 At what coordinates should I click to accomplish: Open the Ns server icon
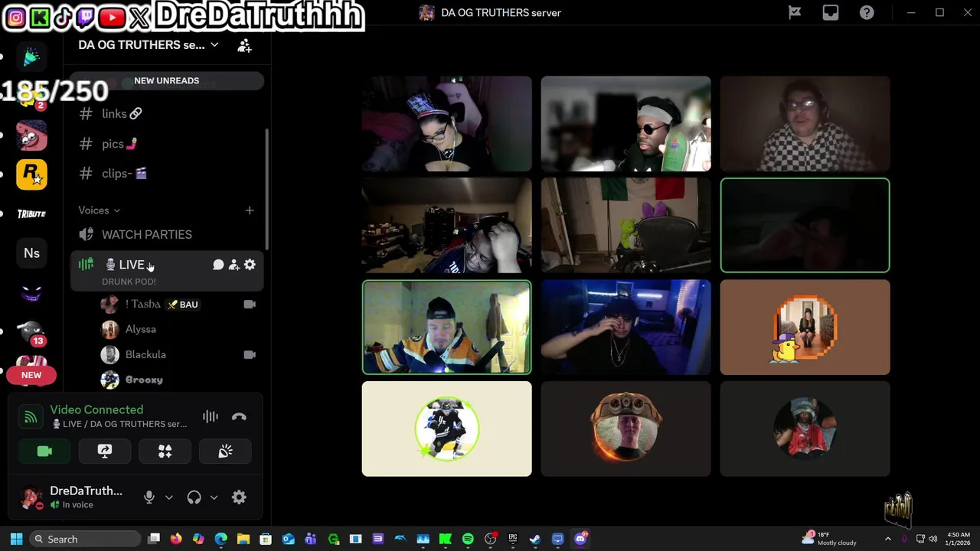click(31, 253)
